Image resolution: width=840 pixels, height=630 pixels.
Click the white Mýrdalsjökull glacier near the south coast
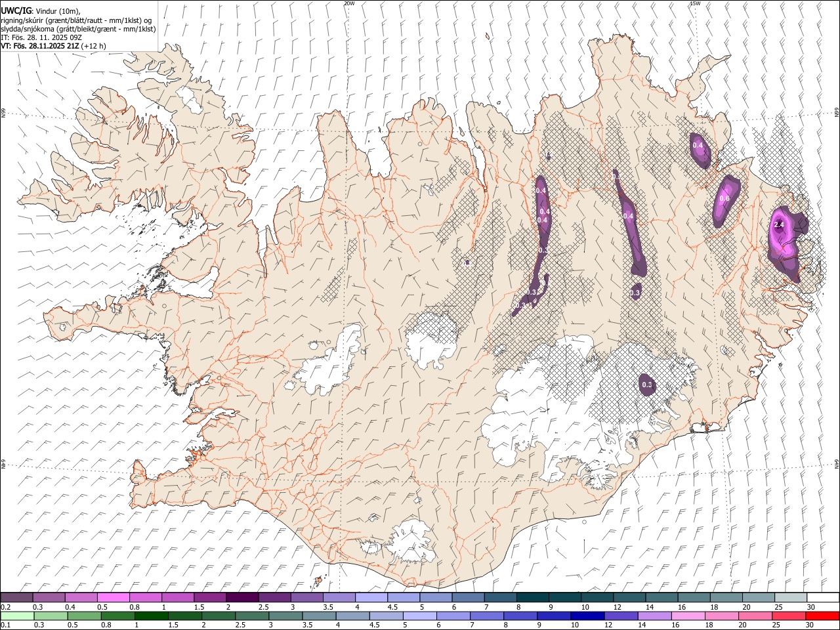click(411, 541)
